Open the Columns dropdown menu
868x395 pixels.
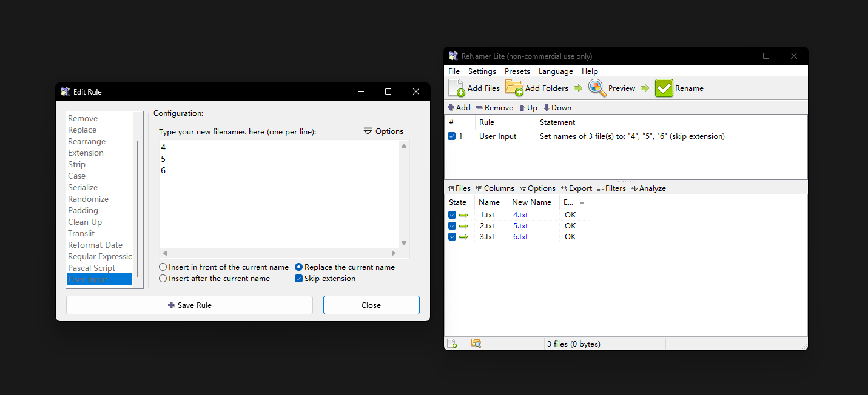[495, 188]
